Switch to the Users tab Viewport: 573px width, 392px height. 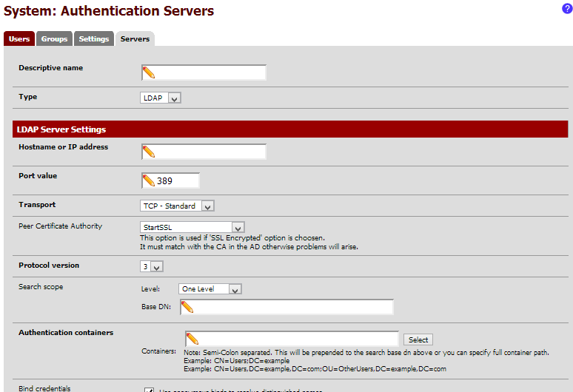(19, 38)
